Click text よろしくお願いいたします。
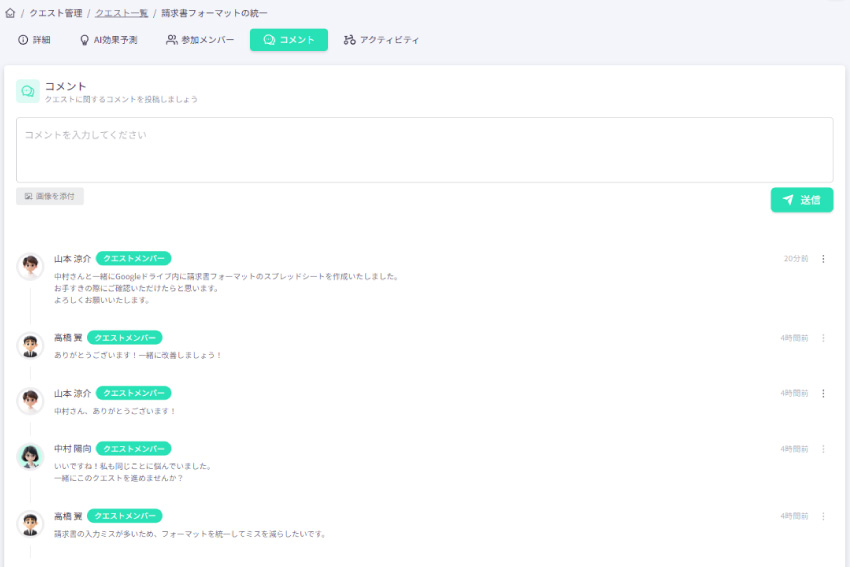The image size is (850, 567). coord(102,300)
